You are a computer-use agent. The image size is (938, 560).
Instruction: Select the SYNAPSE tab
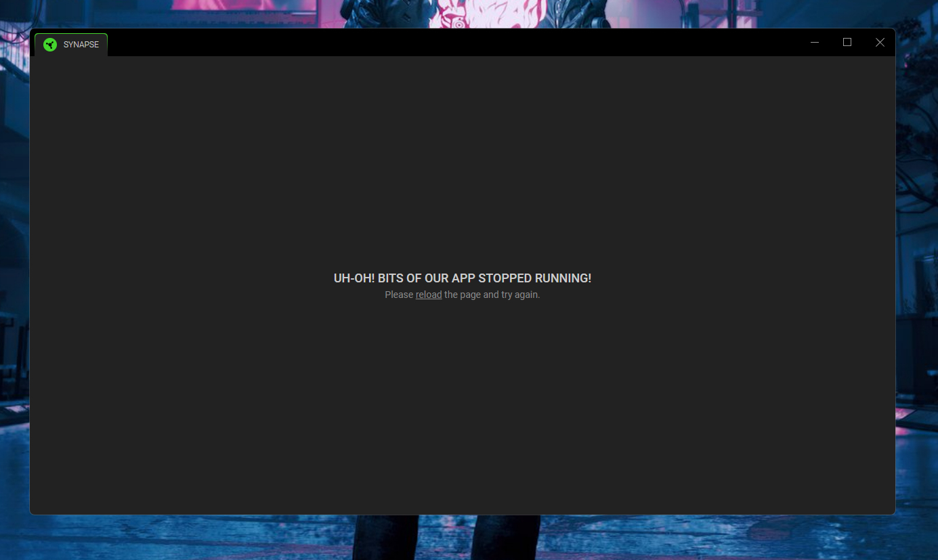[x=71, y=45]
